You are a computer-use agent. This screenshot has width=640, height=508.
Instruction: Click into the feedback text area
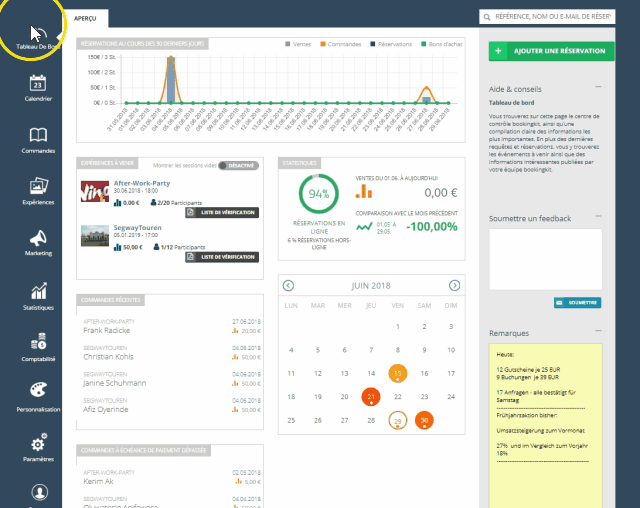545,259
